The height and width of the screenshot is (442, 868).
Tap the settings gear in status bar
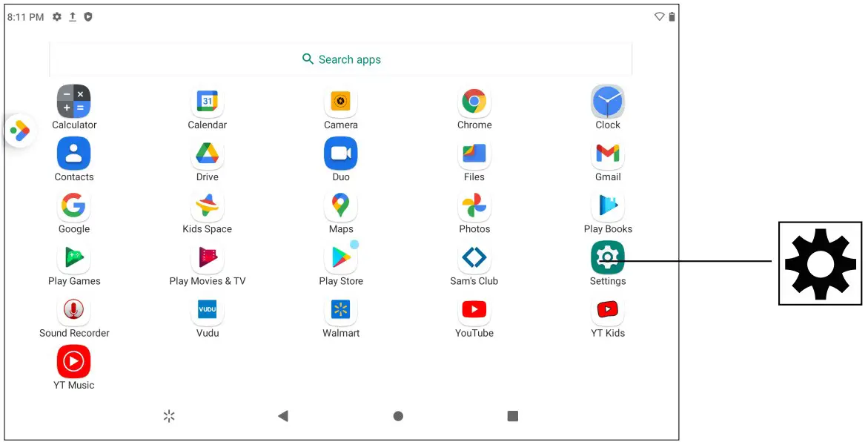click(56, 16)
